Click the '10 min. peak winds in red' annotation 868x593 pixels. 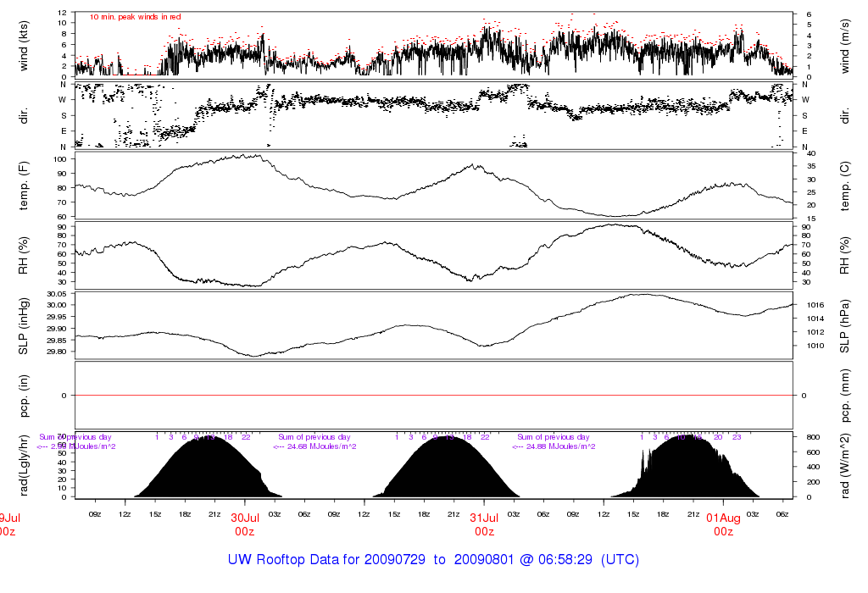[x=135, y=17]
